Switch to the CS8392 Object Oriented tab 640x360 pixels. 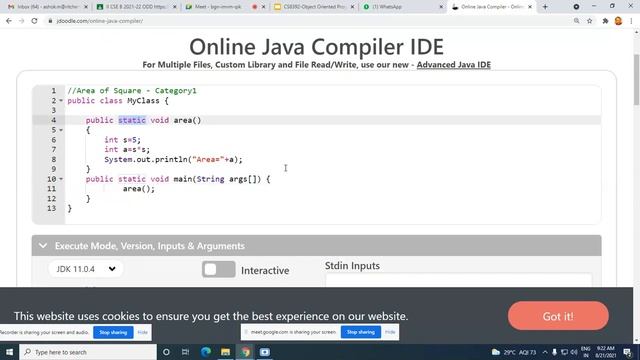click(314, 7)
